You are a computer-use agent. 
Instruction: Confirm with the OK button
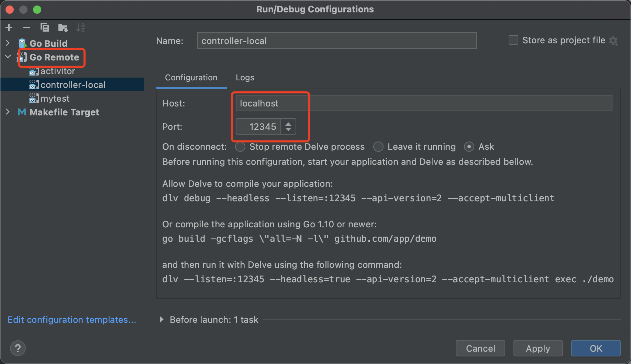(x=596, y=348)
